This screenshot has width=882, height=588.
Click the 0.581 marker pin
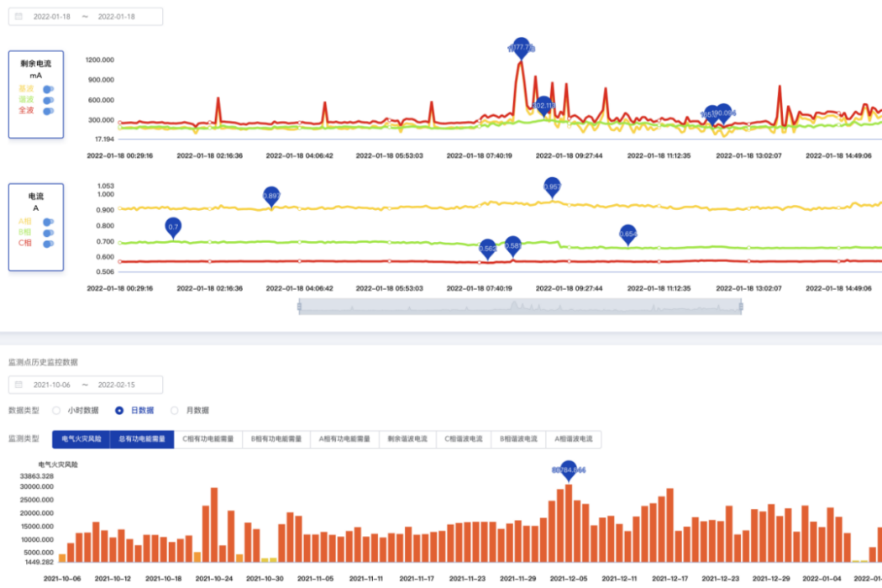[512, 246]
